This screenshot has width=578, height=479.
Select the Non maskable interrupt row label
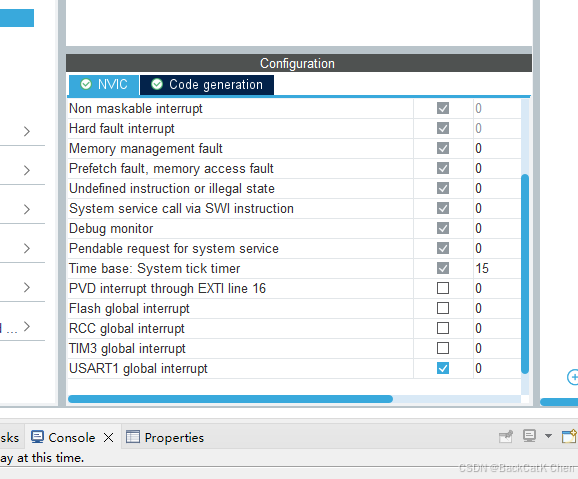[x=136, y=108]
